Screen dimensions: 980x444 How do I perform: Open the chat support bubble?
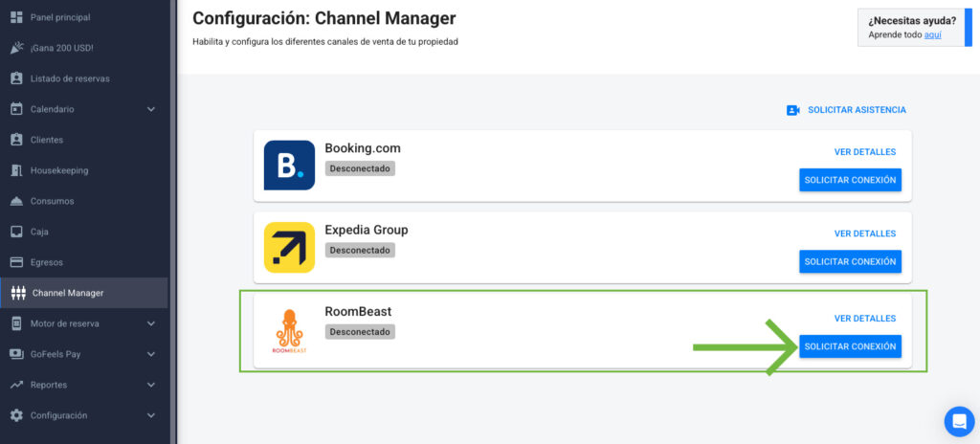(959, 421)
